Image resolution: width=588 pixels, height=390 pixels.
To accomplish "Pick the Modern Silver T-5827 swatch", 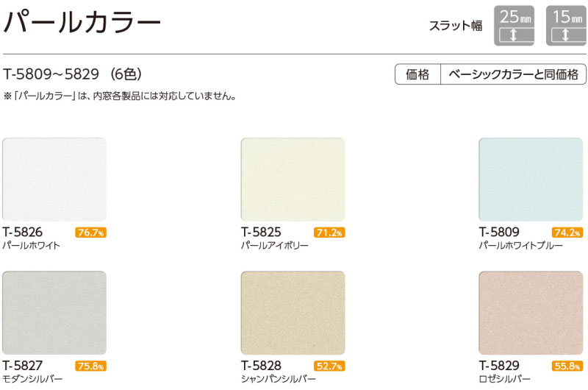I will (54, 313).
